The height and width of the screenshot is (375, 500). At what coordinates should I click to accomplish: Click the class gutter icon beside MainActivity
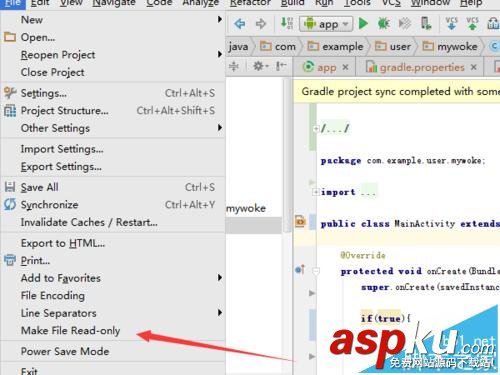300,221
